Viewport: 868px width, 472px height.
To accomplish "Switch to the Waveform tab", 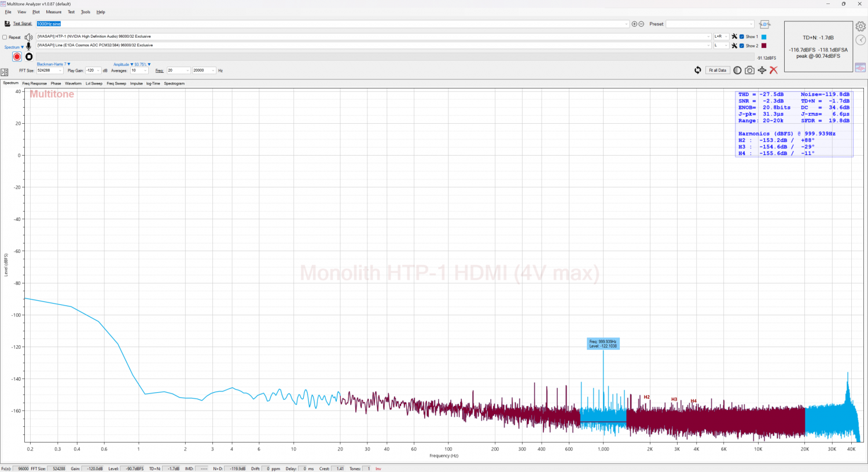I will (73, 83).
